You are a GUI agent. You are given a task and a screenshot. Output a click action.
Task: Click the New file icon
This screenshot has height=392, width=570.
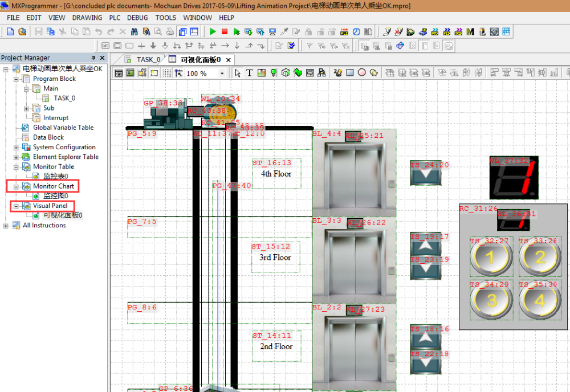(x=10, y=31)
